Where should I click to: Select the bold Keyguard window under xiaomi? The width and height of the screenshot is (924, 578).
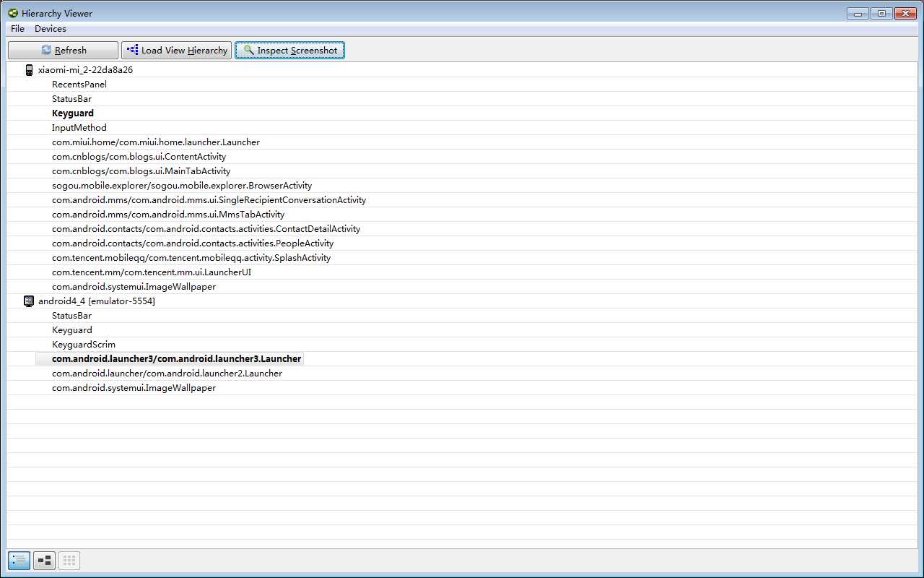(73, 113)
